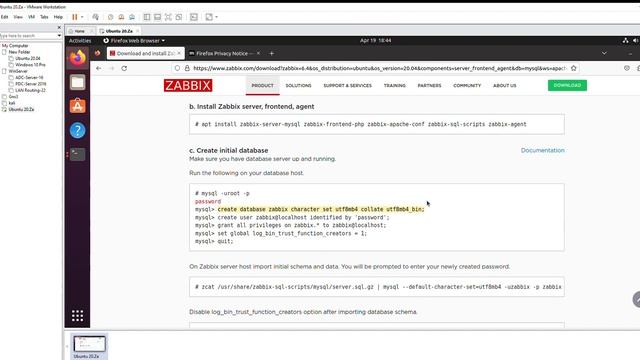The image size is (640, 360).
Task: Open the power options dropdown arrow beside pause
Action: point(82,17)
